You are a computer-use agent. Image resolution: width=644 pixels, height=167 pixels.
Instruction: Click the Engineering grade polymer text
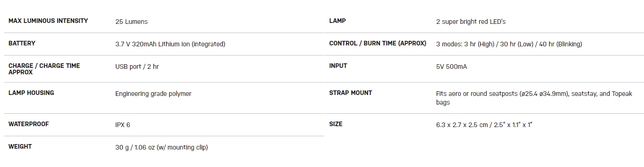(x=153, y=94)
